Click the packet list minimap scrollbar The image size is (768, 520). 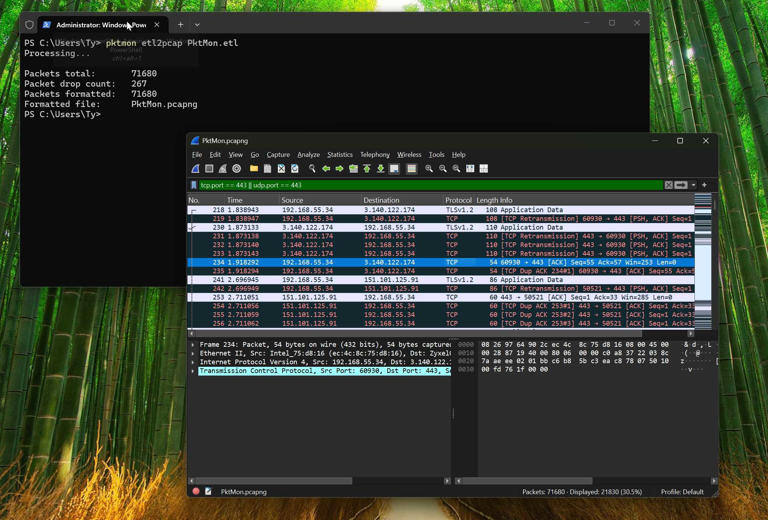[703, 261]
